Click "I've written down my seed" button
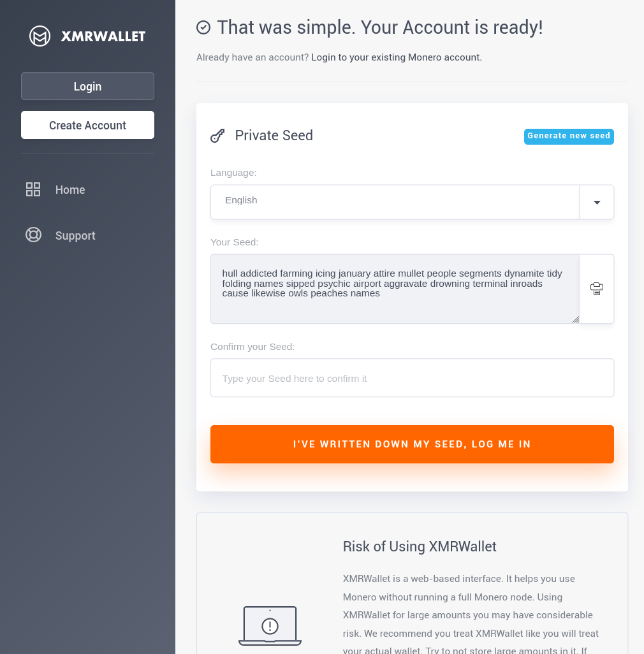644x654 pixels. tap(412, 444)
